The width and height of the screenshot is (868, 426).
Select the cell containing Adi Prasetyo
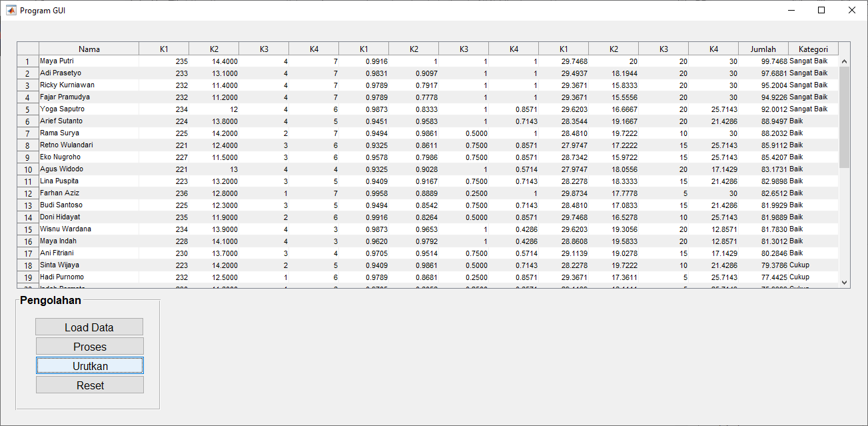[x=89, y=73]
